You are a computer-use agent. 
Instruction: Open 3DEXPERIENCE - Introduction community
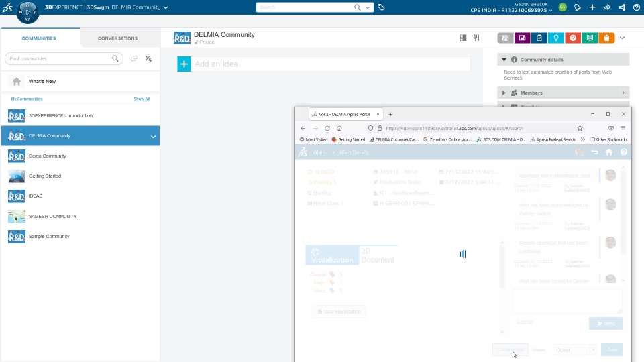click(80, 116)
